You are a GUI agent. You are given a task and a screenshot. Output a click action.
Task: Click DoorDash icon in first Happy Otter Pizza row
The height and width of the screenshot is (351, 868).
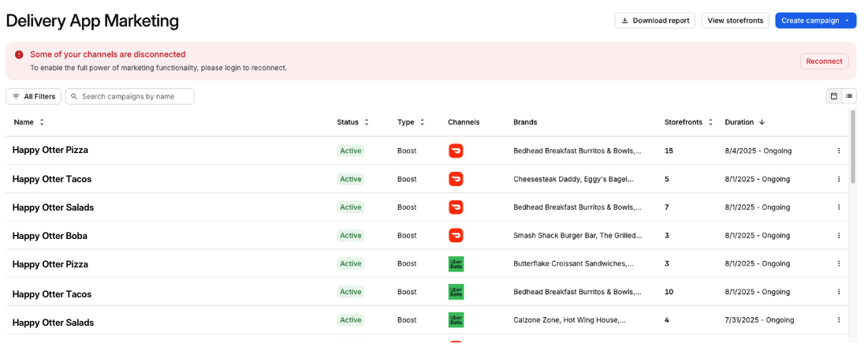(456, 151)
